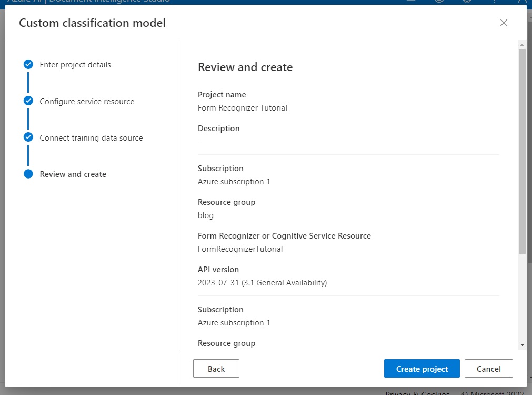Click the API version 2023-07-31 value

click(x=262, y=283)
